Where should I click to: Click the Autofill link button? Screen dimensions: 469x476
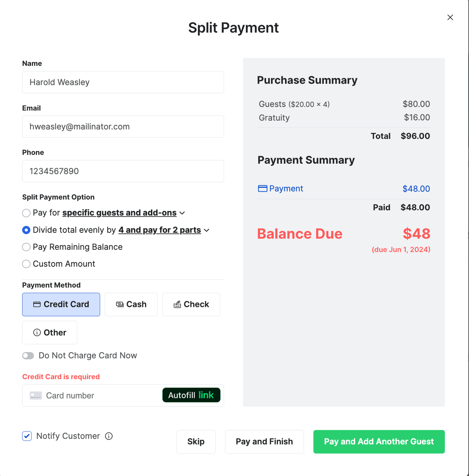[x=191, y=395]
